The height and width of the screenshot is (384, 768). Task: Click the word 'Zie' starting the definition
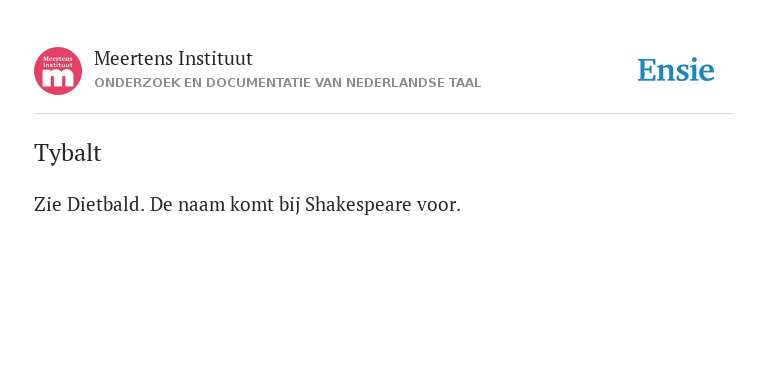click(x=48, y=204)
